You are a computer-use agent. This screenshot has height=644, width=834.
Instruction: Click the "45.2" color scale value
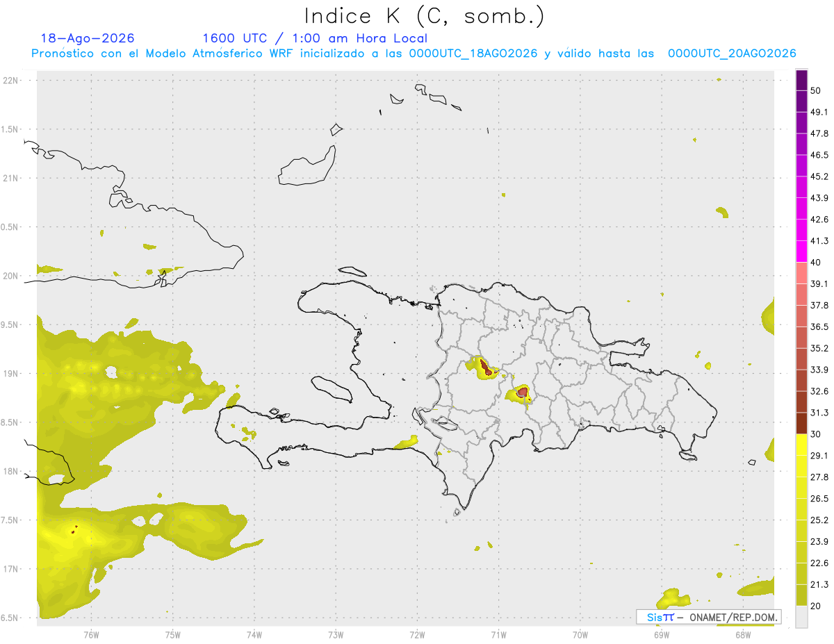(x=819, y=177)
